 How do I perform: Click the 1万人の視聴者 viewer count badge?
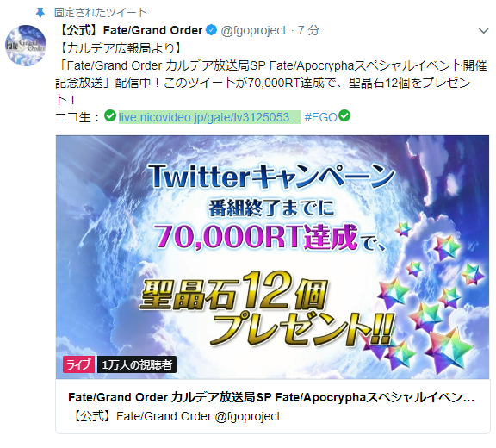pyautogui.click(x=137, y=364)
